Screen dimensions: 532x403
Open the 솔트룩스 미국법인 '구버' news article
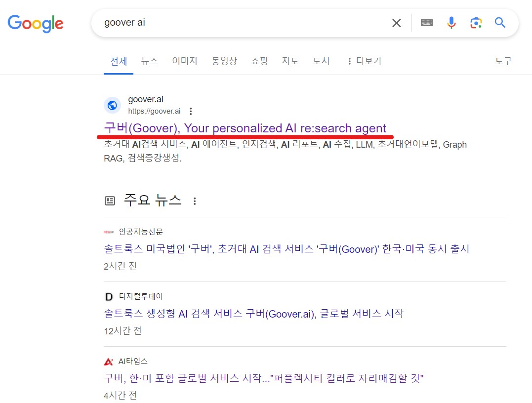(286, 249)
